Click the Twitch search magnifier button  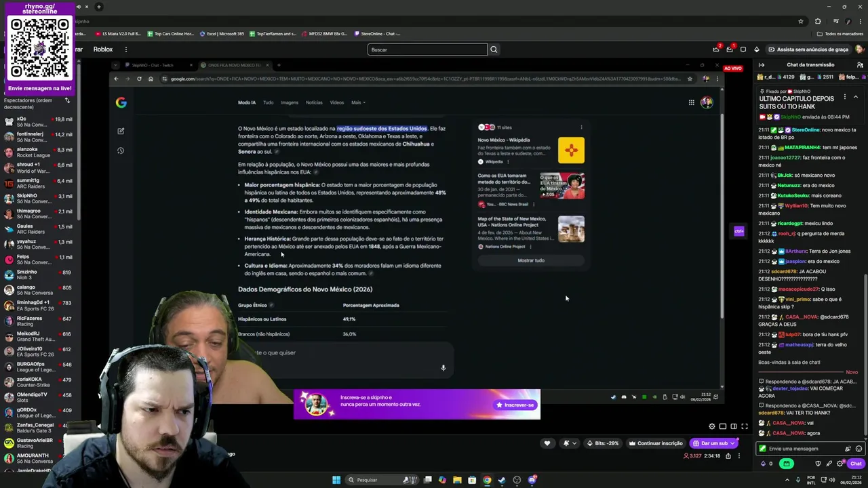pyautogui.click(x=494, y=49)
